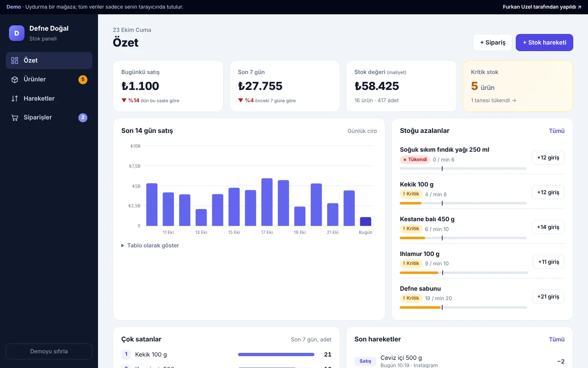Click +21 giriş for Defne sabunu
Image resolution: width=588 pixels, height=368 pixels.
click(548, 296)
